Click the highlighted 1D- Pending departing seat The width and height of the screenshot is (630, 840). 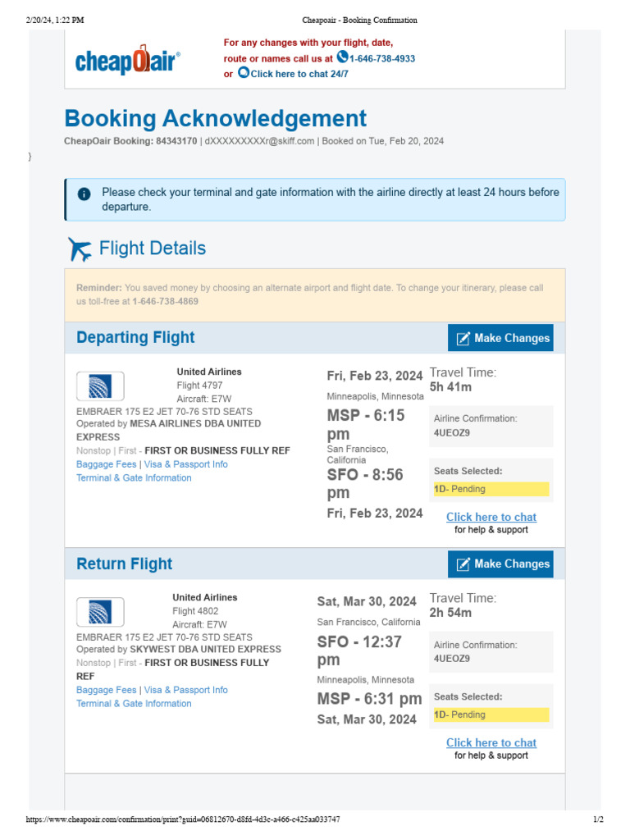coord(491,489)
